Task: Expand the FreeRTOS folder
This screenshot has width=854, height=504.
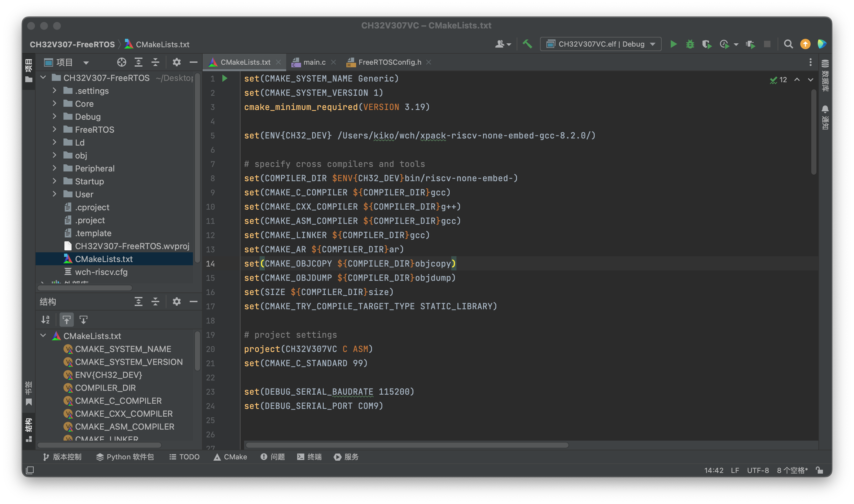Action: tap(54, 129)
